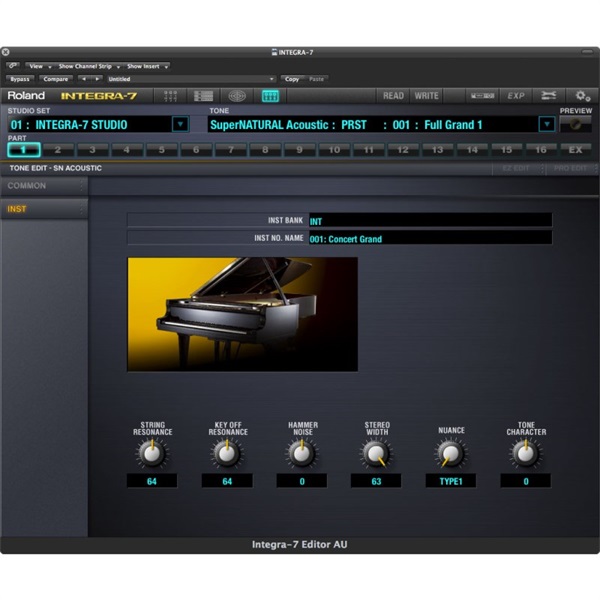This screenshot has height=600, width=600.
Task: Select part 2
Action: 58,150
